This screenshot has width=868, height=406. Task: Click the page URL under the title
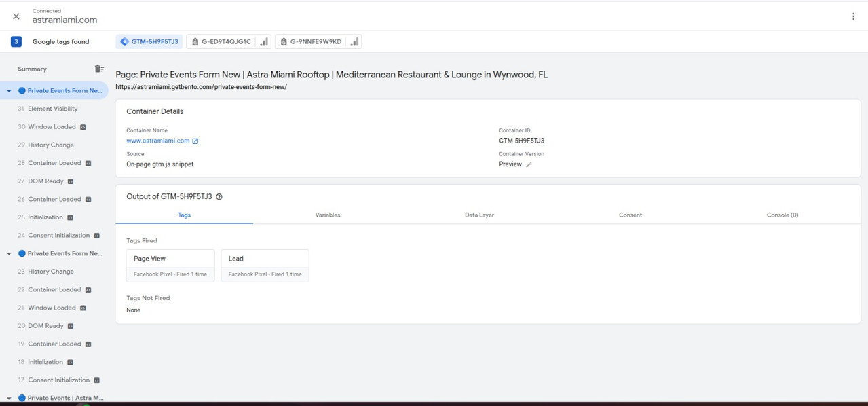(x=201, y=87)
